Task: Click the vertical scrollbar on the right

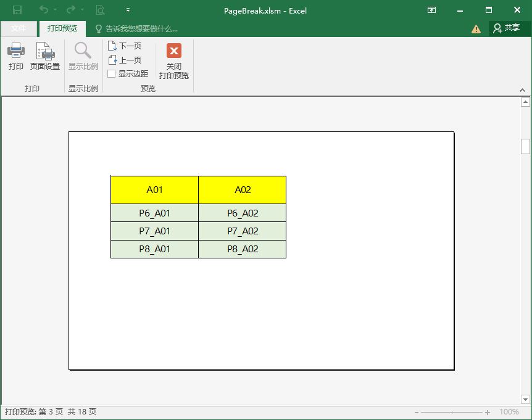Action: (526, 146)
